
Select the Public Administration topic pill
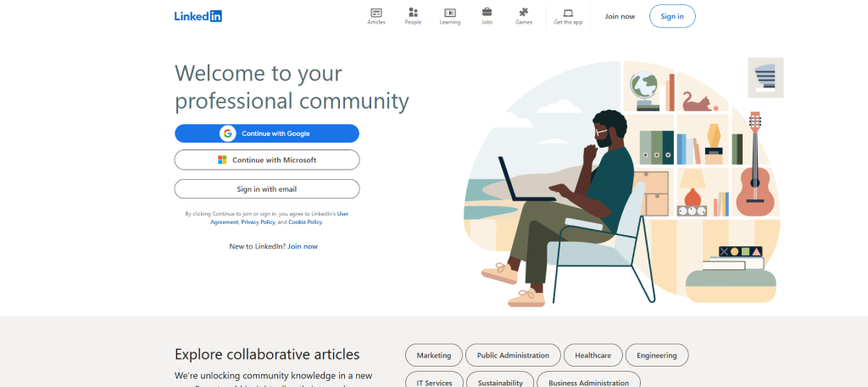click(513, 356)
